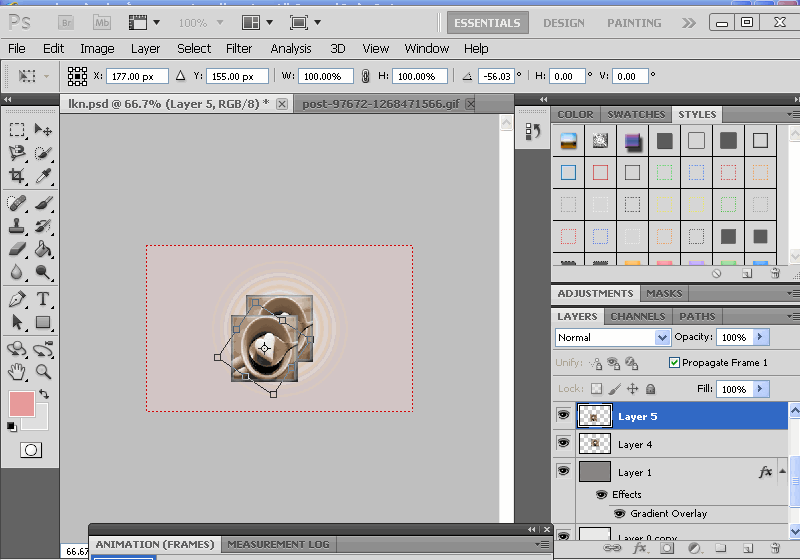This screenshot has width=800, height=560.
Task: Select the Eyedropper tool
Action: point(43,175)
